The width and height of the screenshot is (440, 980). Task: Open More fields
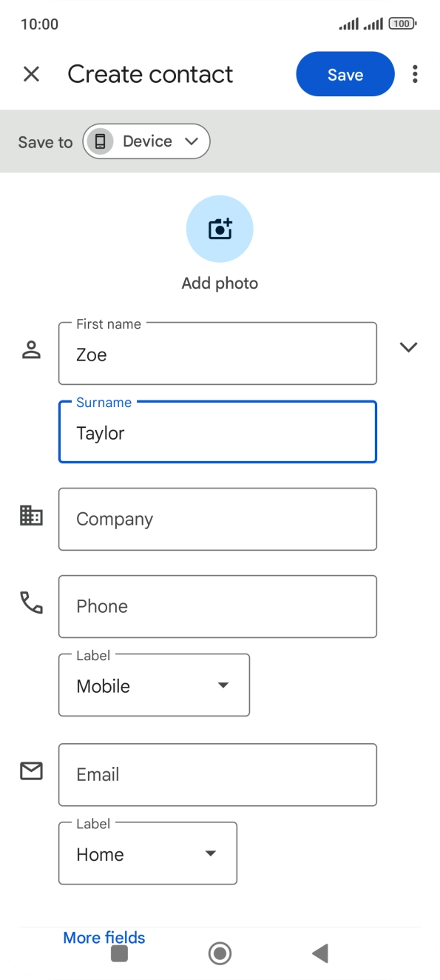pos(104,937)
